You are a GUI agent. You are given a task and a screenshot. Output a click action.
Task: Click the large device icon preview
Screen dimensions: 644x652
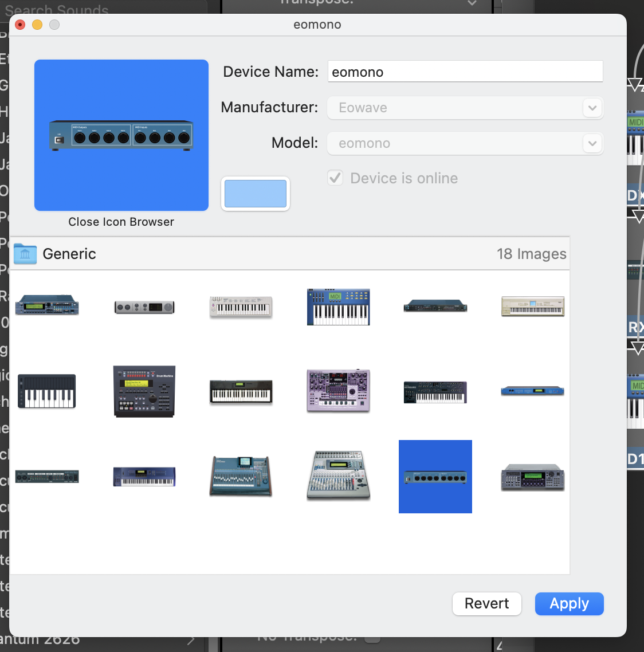click(x=121, y=135)
